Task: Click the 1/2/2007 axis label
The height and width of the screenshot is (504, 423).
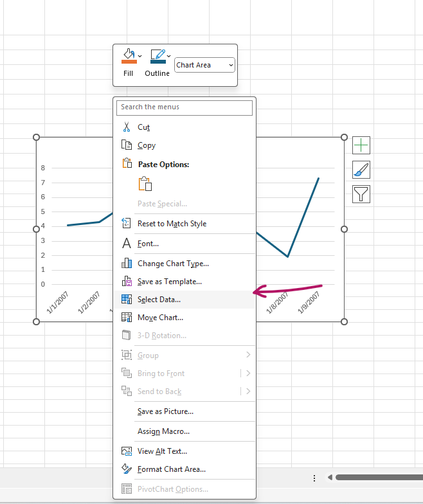Action: [89, 302]
